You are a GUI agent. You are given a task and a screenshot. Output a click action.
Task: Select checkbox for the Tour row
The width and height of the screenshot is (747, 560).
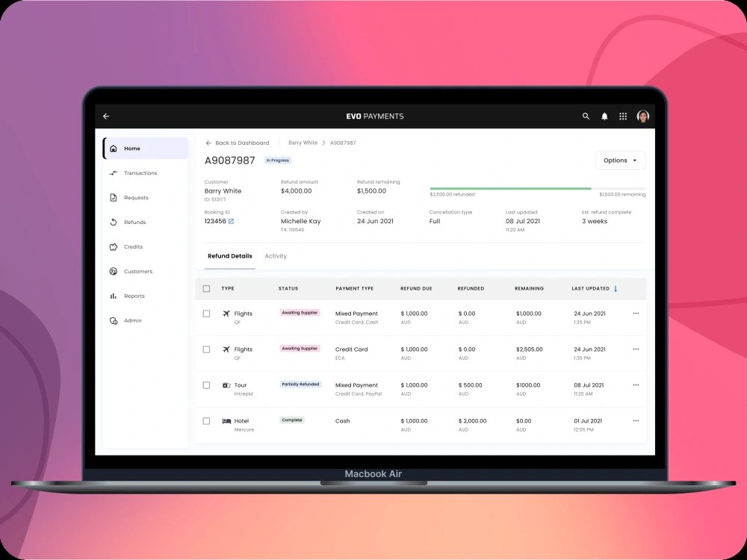click(x=206, y=385)
